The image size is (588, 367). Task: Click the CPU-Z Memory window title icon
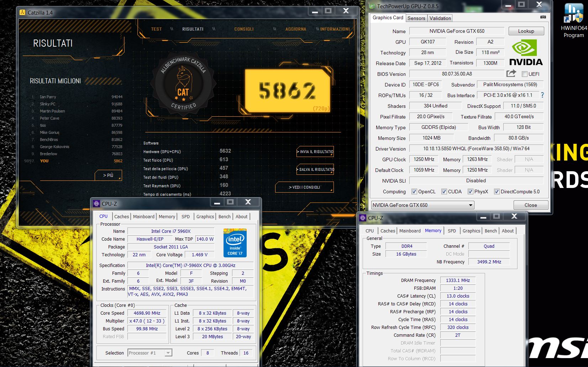point(362,218)
